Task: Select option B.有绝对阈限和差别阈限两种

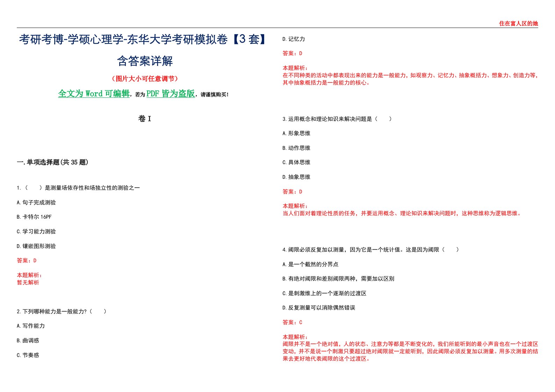Action: point(339,279)
